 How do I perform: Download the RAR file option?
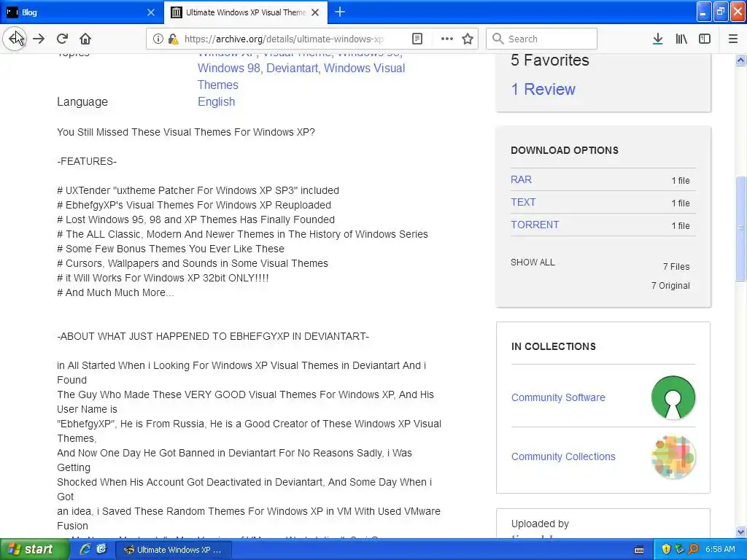click(521, 179)
